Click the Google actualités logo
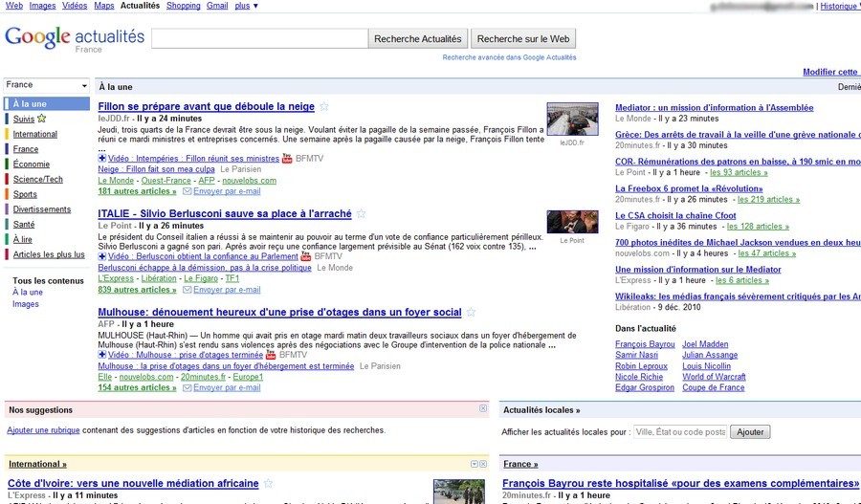Image resolution: width=861 pixels, height=504 pixels. click(x=75, y=38)
